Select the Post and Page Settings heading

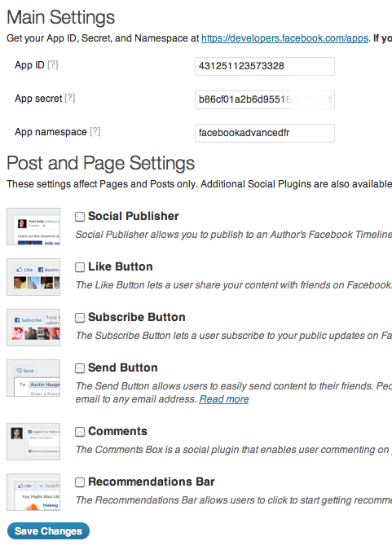(x=101, y=163)
